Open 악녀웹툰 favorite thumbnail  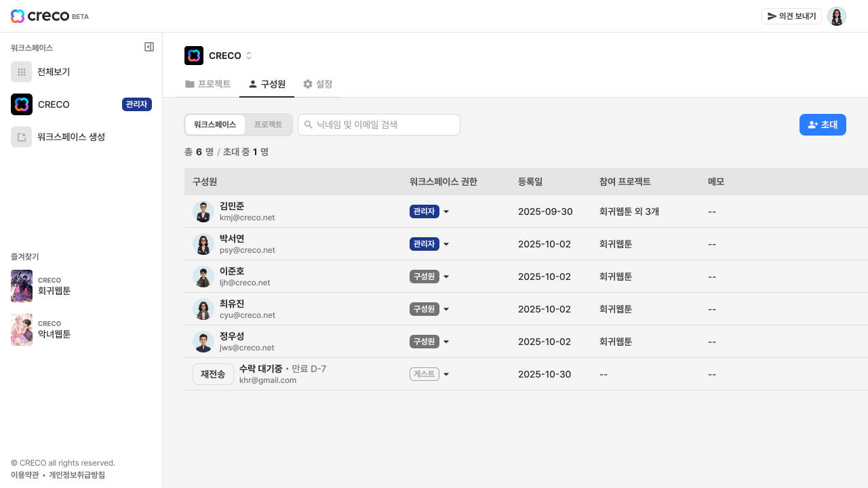[x=22, y=329]
